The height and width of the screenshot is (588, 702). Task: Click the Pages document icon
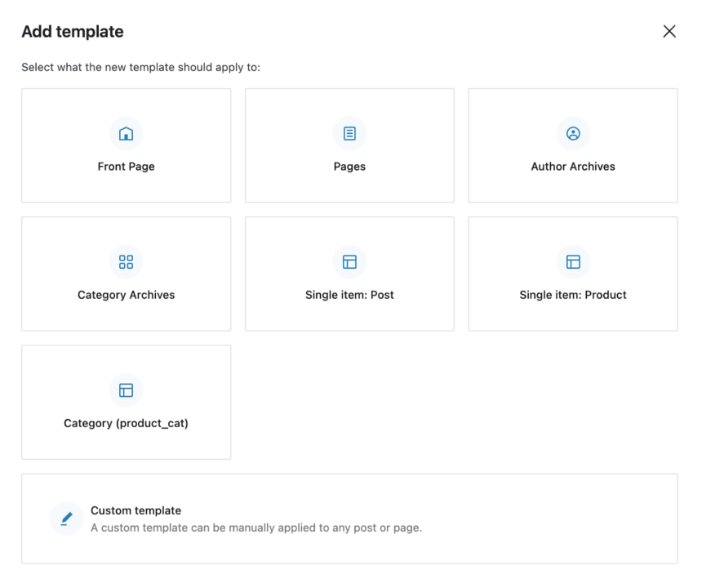(349, 133)
